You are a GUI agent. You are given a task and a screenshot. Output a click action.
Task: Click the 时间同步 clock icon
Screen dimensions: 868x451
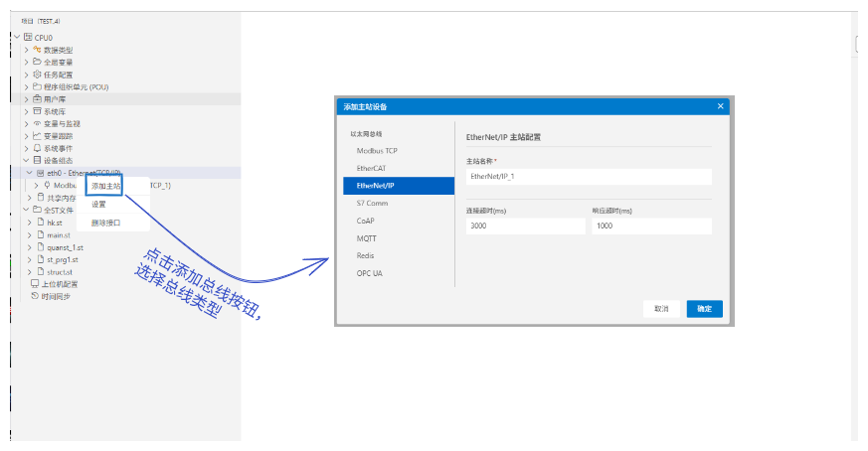pyautogui.click(x=35, y=296)
